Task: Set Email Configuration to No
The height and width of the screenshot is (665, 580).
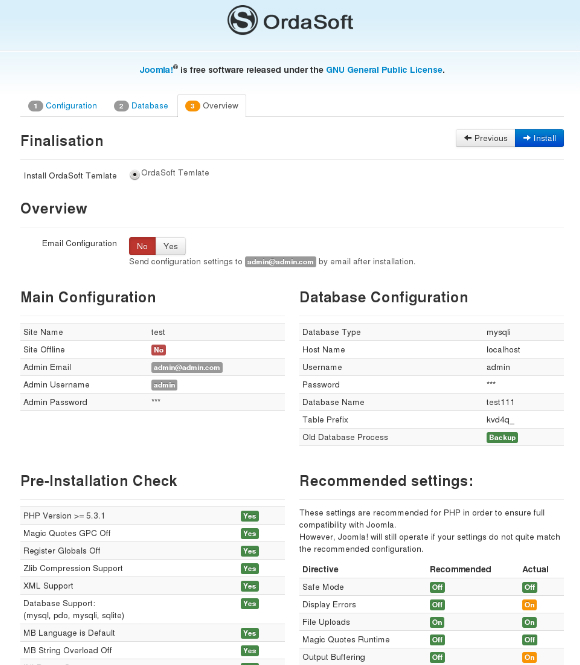Action: [x=142, y=246]
